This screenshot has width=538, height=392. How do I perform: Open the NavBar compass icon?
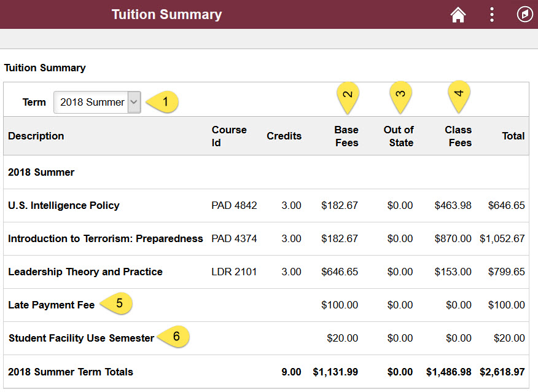(x=525, y=15)
